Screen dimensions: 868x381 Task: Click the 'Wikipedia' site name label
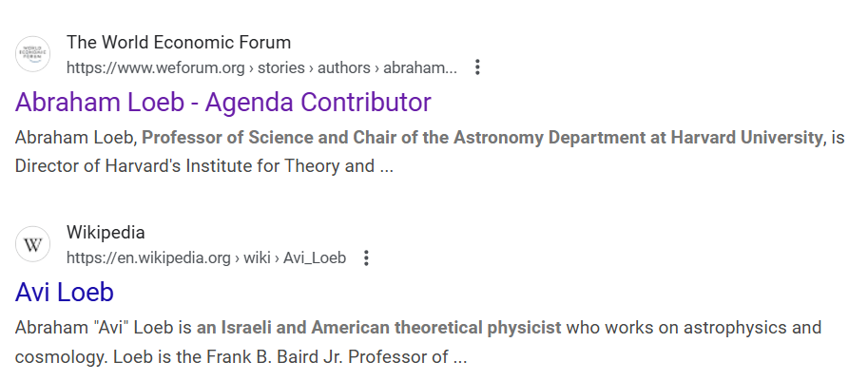pos(106,233)
